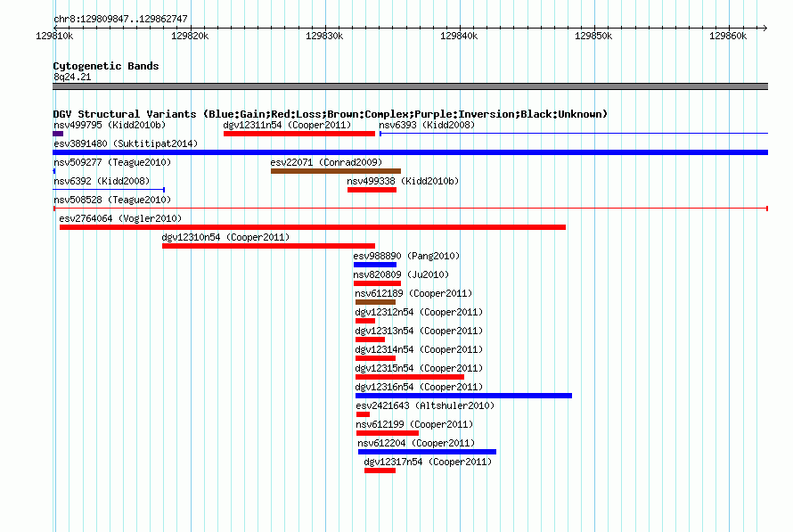Click the red dgv12311n54 loss bar

pos(299,134)
